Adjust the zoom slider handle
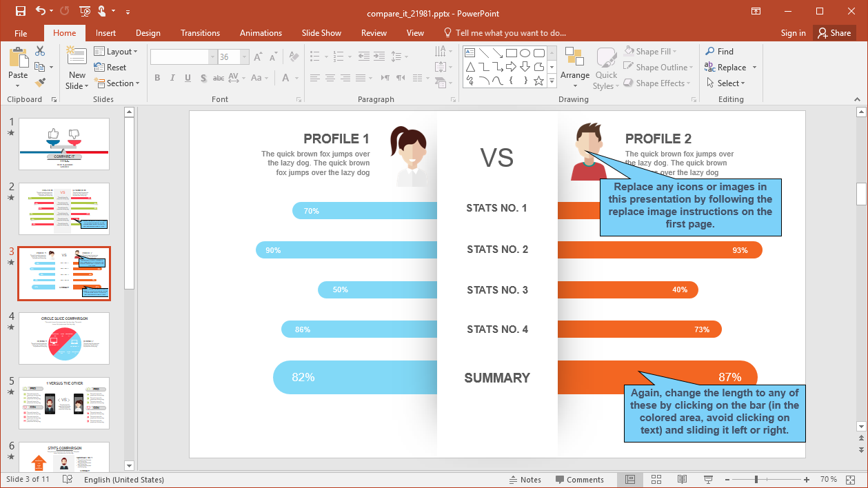This screenshot has width=868, height=488. [x=756, y=480]
